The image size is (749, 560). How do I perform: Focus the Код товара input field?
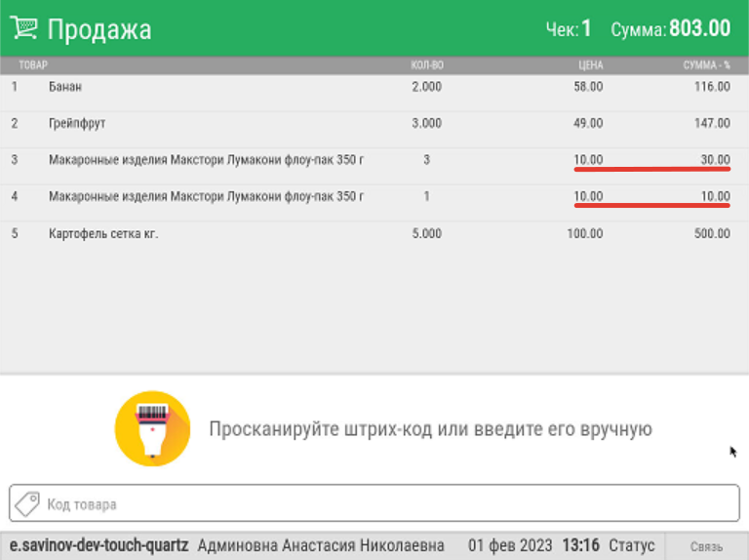(x=374, y=503)
